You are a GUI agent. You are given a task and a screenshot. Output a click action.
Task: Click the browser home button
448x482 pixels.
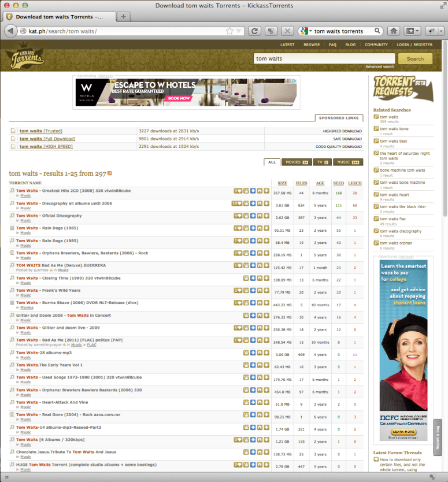(394, 31)
